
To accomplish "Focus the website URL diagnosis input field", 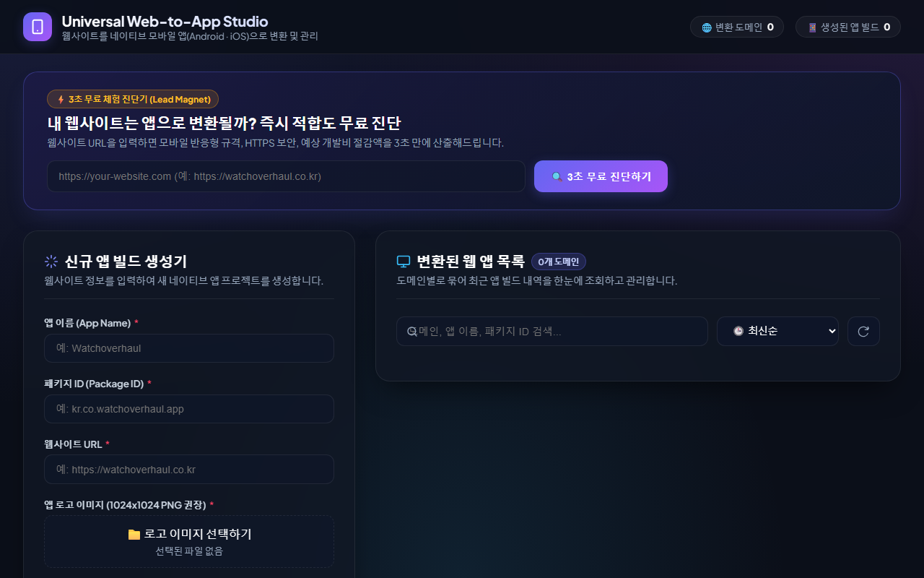I will pyautogui.click(x=286, y=176).
